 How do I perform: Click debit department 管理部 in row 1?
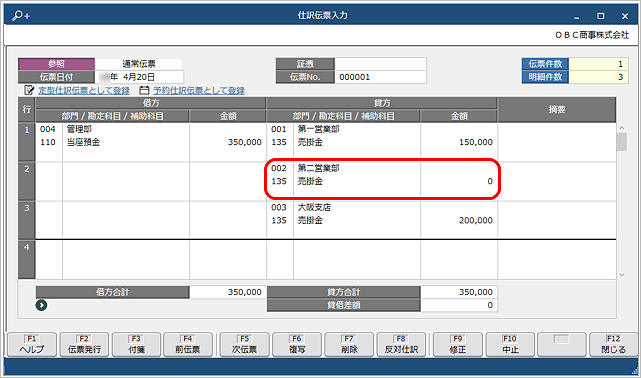tap(79, 129)
